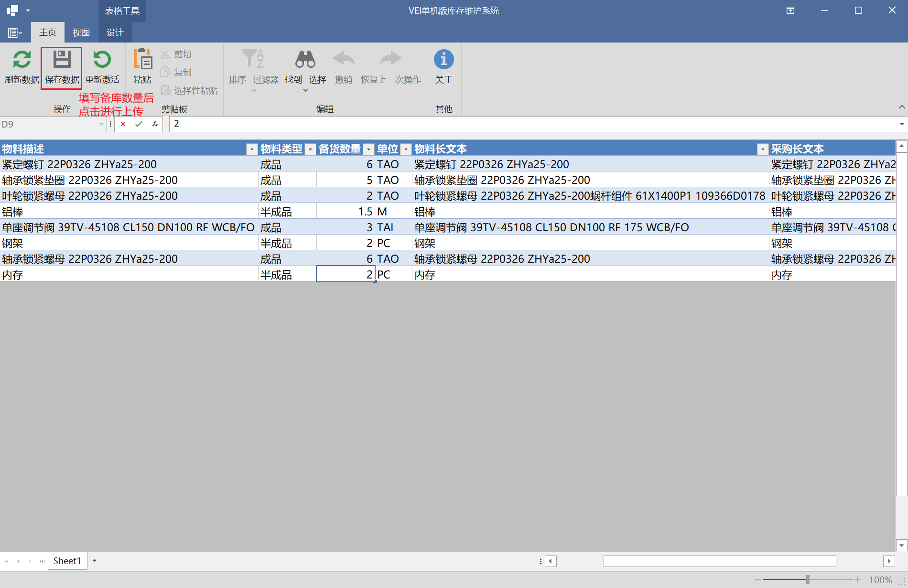Click the zoom slider handle
The width and height of the screenshot is (908, 588).
click(x=808, y=580)
